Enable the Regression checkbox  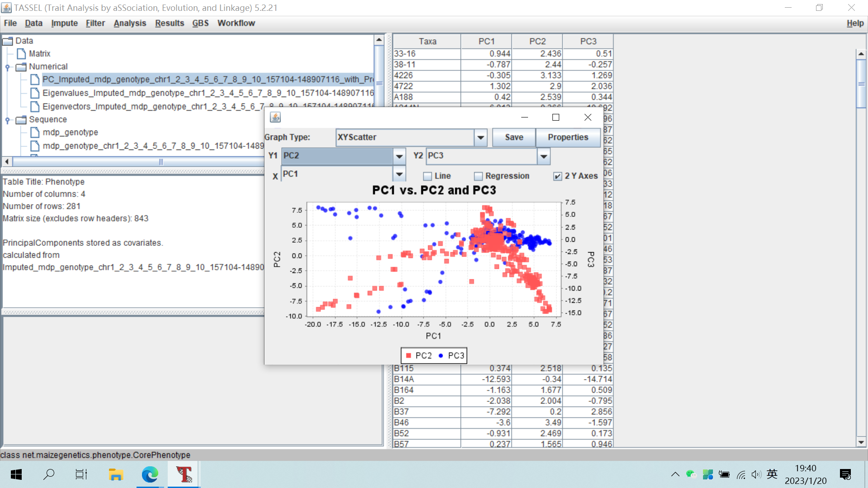pyautogui.click(x=478, y=176)
